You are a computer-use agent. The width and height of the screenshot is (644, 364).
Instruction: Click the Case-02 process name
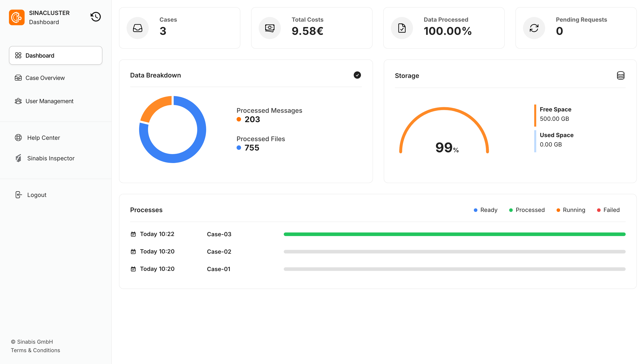tap(219, 251)
